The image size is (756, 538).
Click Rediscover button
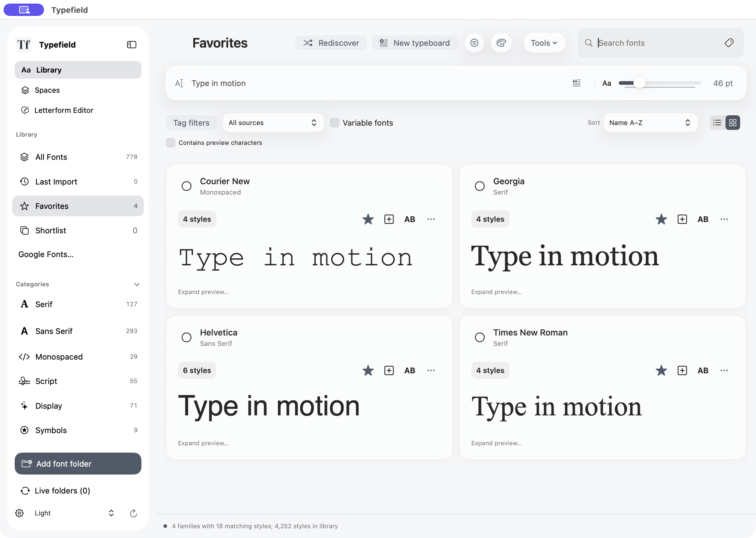point(331,43)
